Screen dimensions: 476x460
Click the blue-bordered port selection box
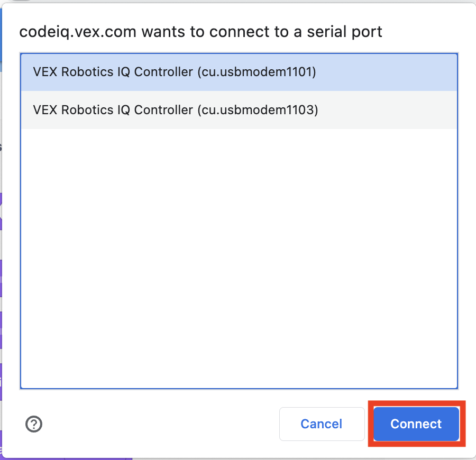pos(238,220)
